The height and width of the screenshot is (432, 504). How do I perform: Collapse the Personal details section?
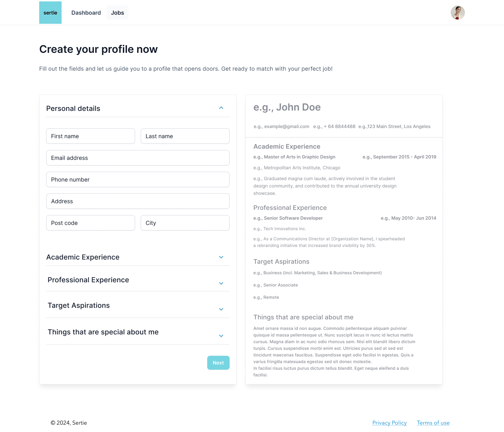(x=221, y=108)
